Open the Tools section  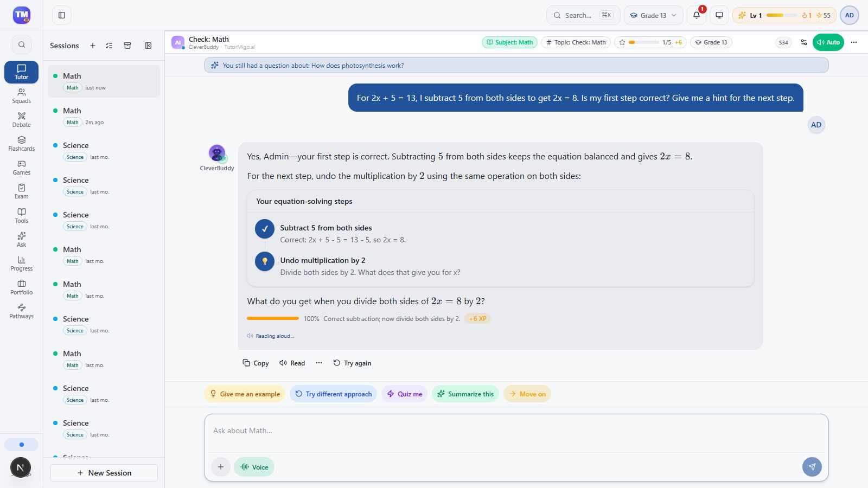click(x=21, y=216)
